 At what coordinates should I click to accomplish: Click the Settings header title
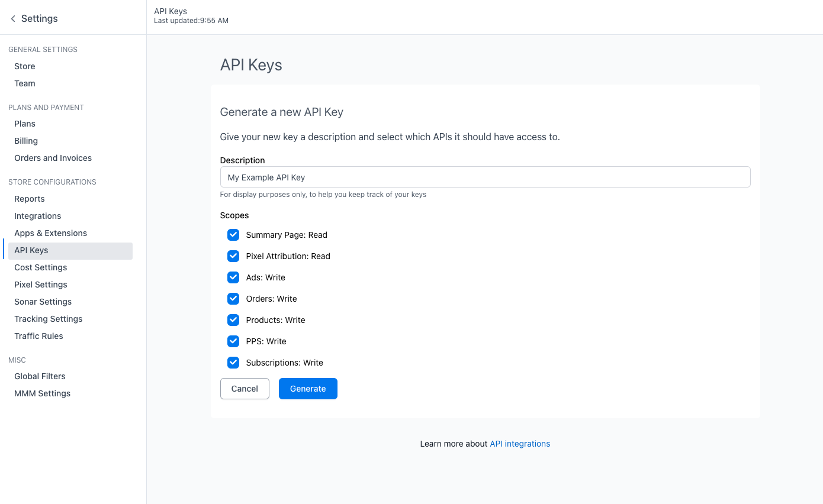coord(40,18)
